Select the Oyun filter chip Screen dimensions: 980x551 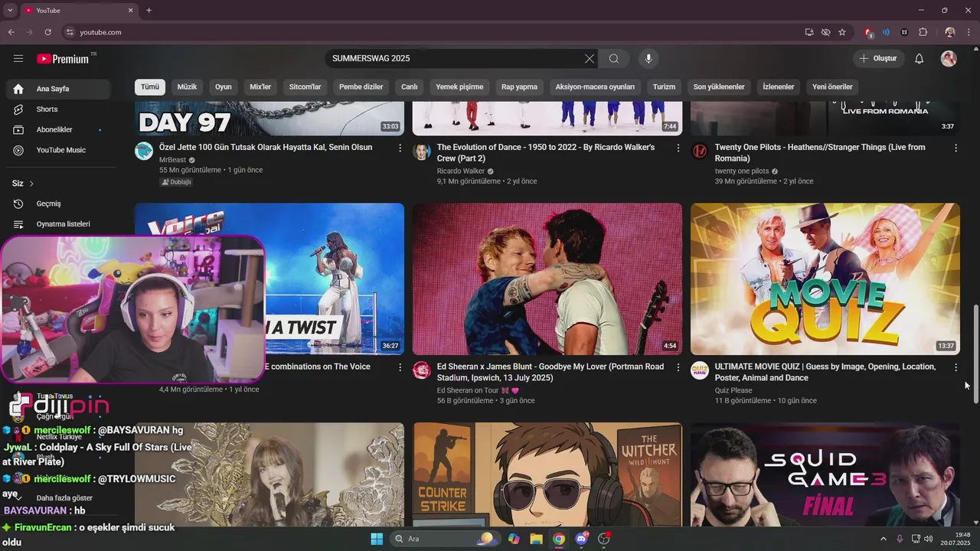(x=223, y=86)
